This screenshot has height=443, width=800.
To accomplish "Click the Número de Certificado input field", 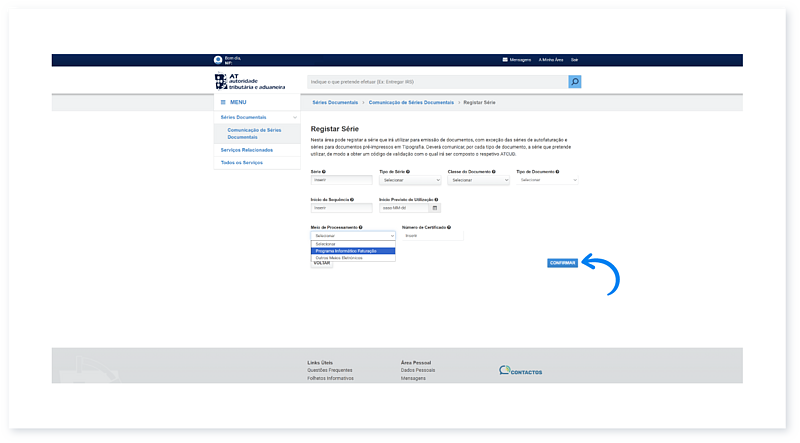I will pos(432,236).
